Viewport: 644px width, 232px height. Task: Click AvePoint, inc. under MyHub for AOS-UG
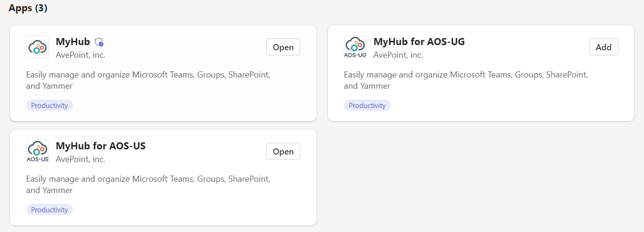398,55
